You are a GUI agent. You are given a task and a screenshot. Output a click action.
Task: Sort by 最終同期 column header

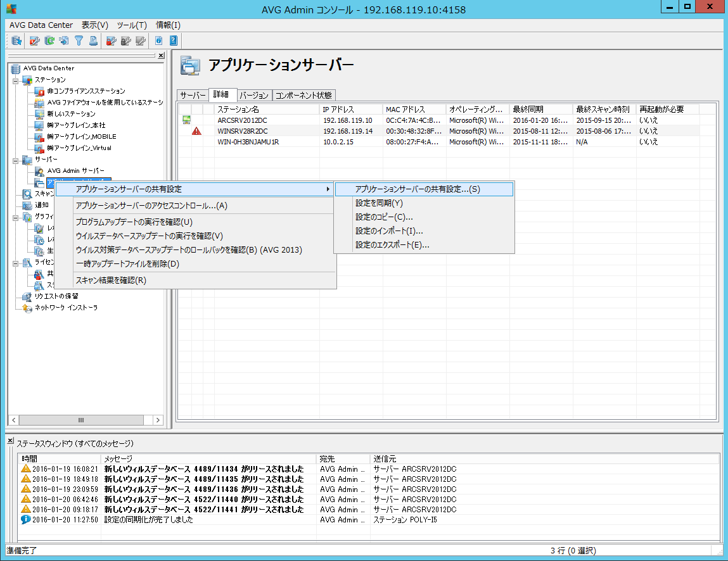541,110
